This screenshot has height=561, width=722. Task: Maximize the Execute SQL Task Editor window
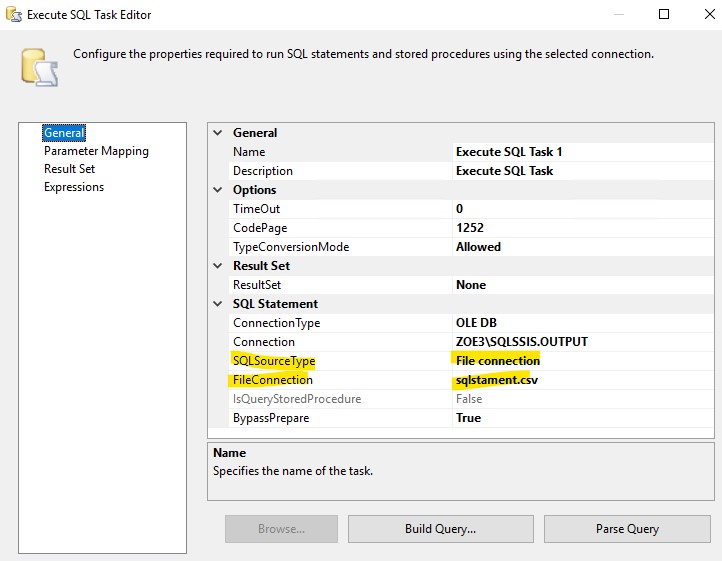(664, 14)
